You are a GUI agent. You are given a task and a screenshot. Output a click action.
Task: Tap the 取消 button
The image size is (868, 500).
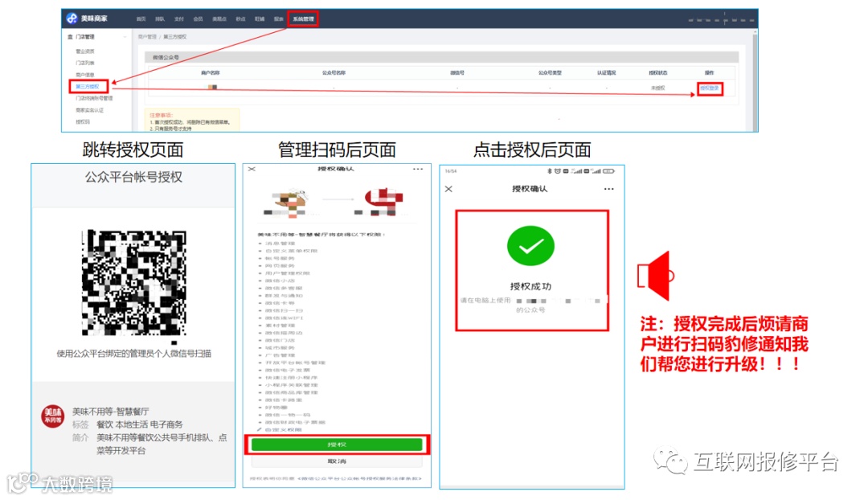tap(337, 461)
